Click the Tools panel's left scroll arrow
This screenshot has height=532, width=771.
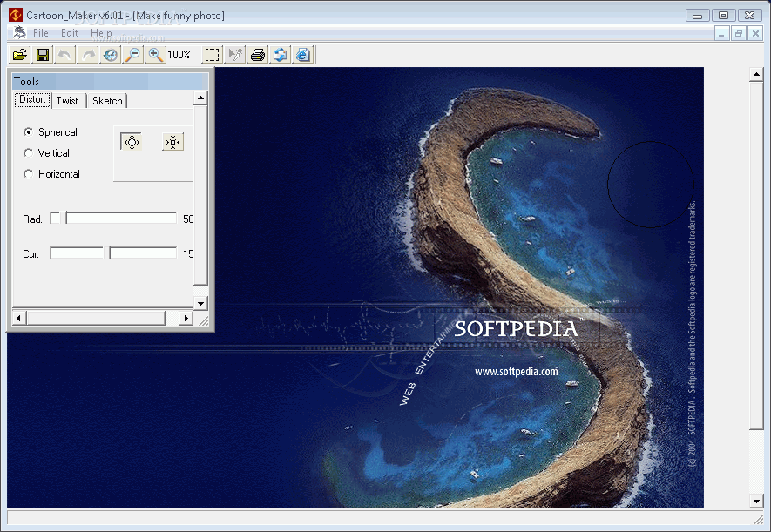tap(18, 318)
